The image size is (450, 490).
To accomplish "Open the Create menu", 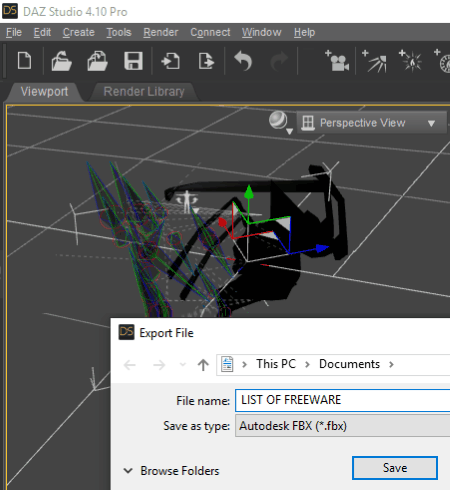I will (x=79, y=32).
